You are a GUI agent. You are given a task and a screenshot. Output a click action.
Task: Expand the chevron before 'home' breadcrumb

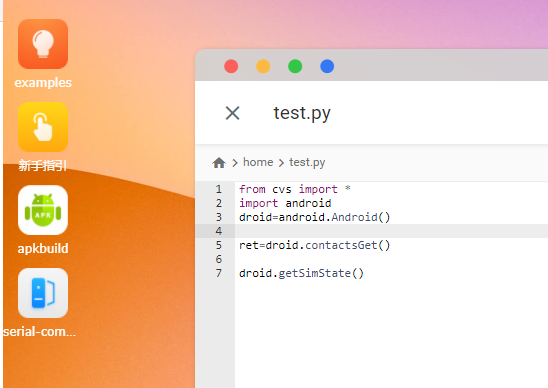click(x=235, y=163)
